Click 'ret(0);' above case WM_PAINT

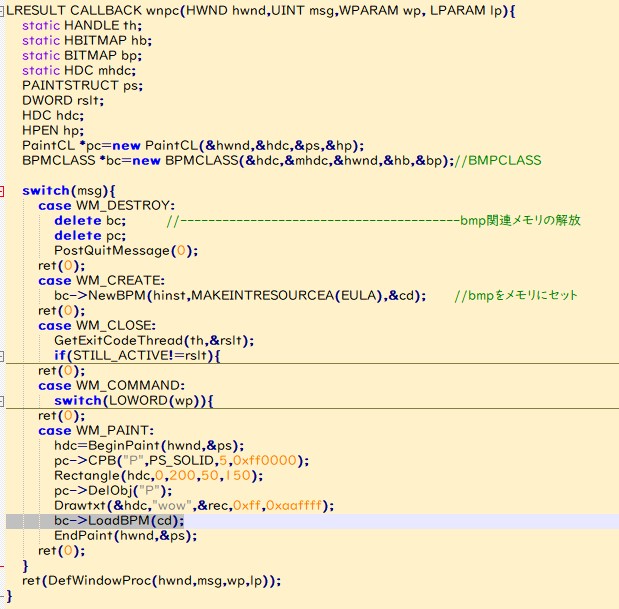tap(62, 416)
